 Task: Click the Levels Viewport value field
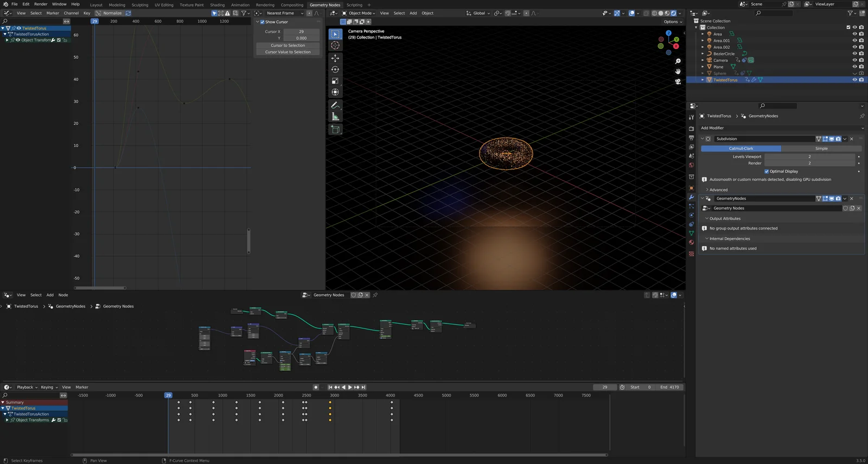click(x=809, y=157)
